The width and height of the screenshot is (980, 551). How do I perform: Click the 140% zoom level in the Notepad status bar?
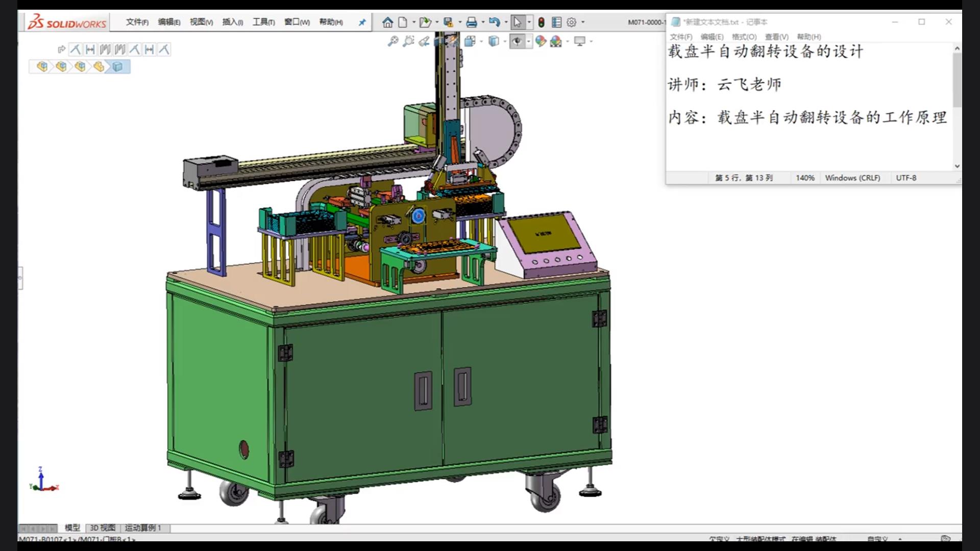tap(805, 178)
